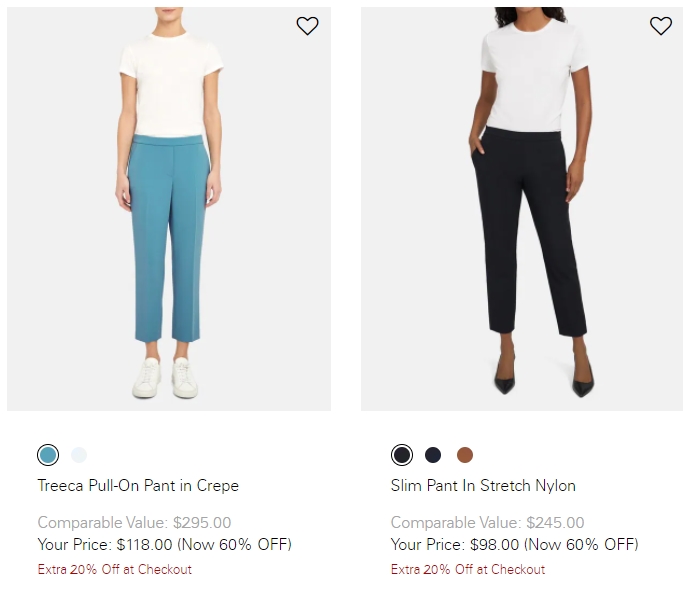Click Extra 20% Off under Slim Pant

468,569
